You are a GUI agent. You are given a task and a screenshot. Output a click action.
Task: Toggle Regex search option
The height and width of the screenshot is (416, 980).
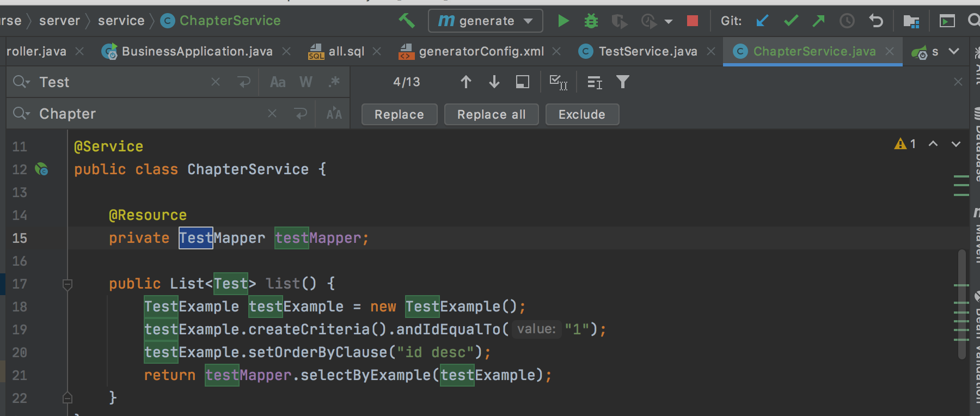click(334, 82)
